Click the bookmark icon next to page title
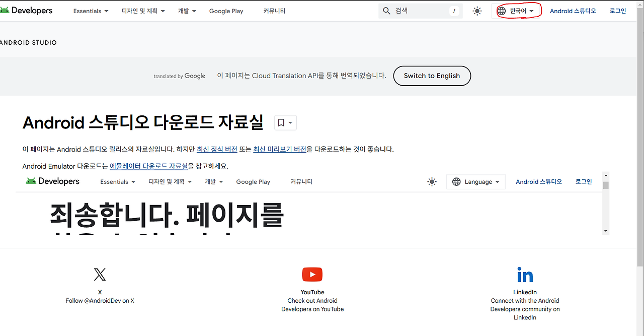The width and height of the screenshot is (644, 336). 281,122
